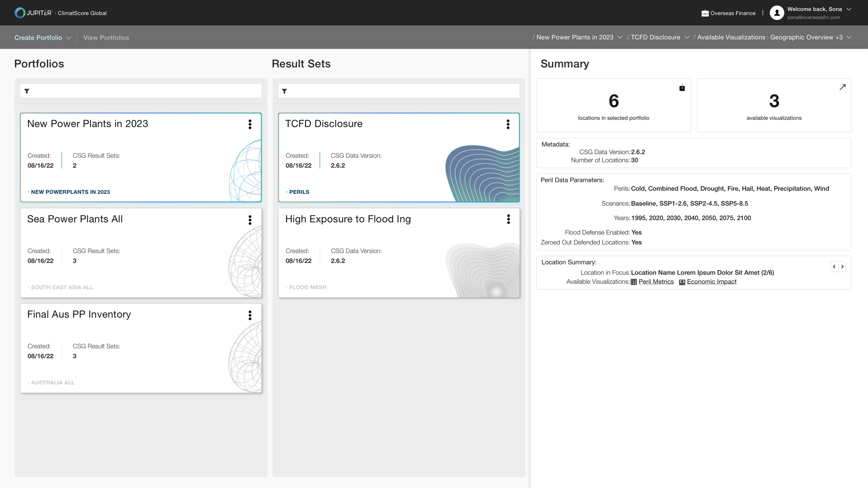Select the Final Aus PP Inventory portfolio card
The width and height of the screenshot is (868, 488).
click(141, 348)
